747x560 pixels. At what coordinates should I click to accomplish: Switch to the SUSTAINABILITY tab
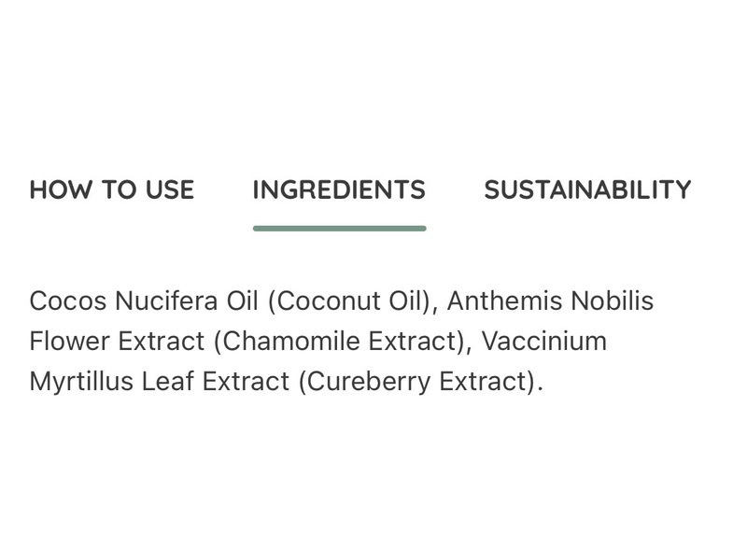click(587, 190)
